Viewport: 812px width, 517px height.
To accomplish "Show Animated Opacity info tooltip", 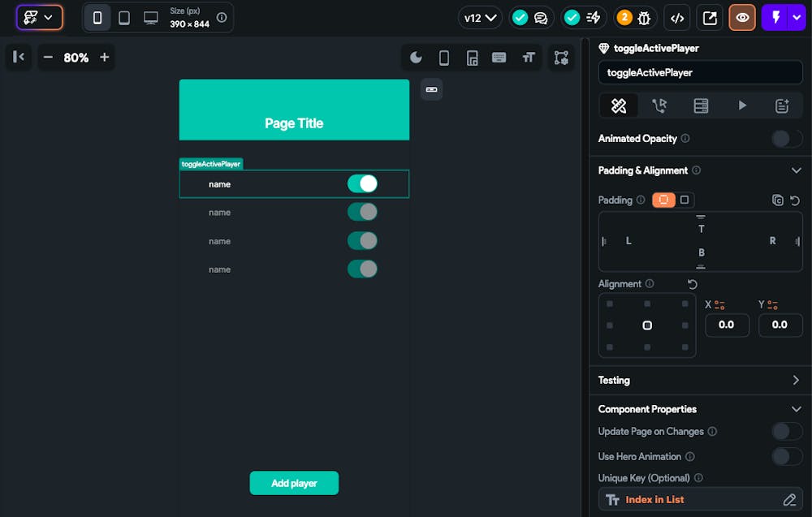I will pos(685,138).
